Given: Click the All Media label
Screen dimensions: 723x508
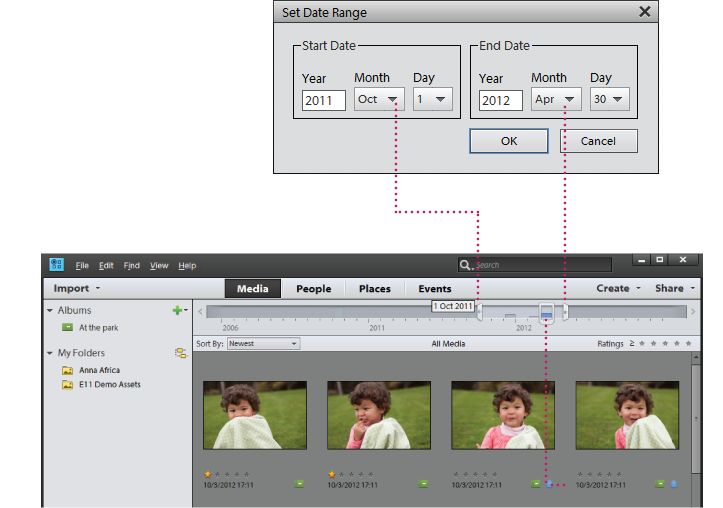Looking at the screenshot, I should pyautogui.click(x=448, y=344).
